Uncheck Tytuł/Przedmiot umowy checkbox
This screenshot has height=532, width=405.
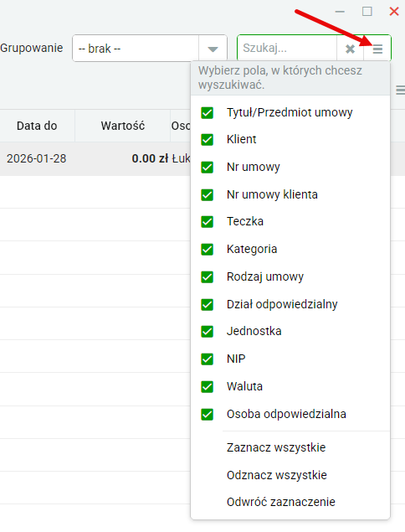click(x=207, y=112)
